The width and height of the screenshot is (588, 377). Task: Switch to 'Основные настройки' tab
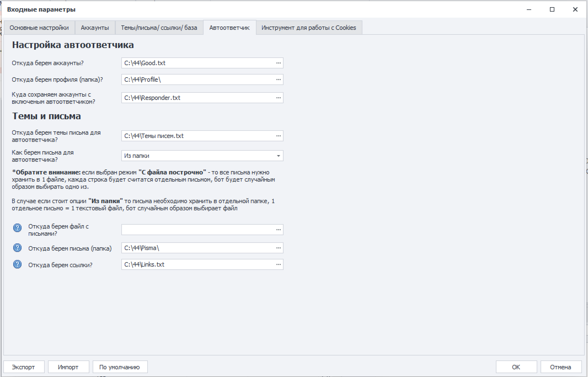39,28
